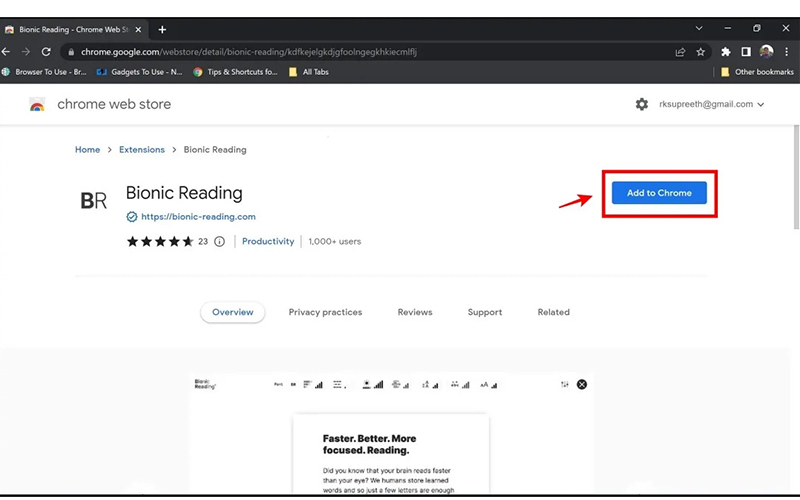
Task: Expand the rksupreeth@gmail.com account dropdown
Action: click(711, 104)
